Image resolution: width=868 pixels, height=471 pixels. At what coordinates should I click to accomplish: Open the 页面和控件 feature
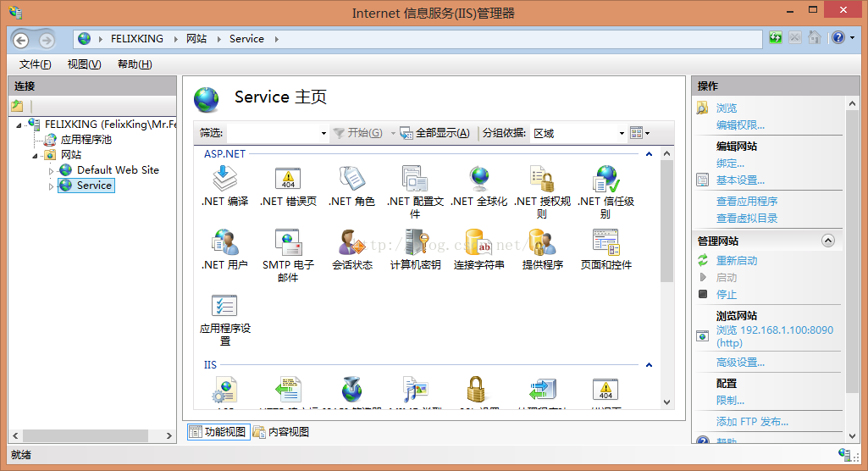tap(605, 250)
